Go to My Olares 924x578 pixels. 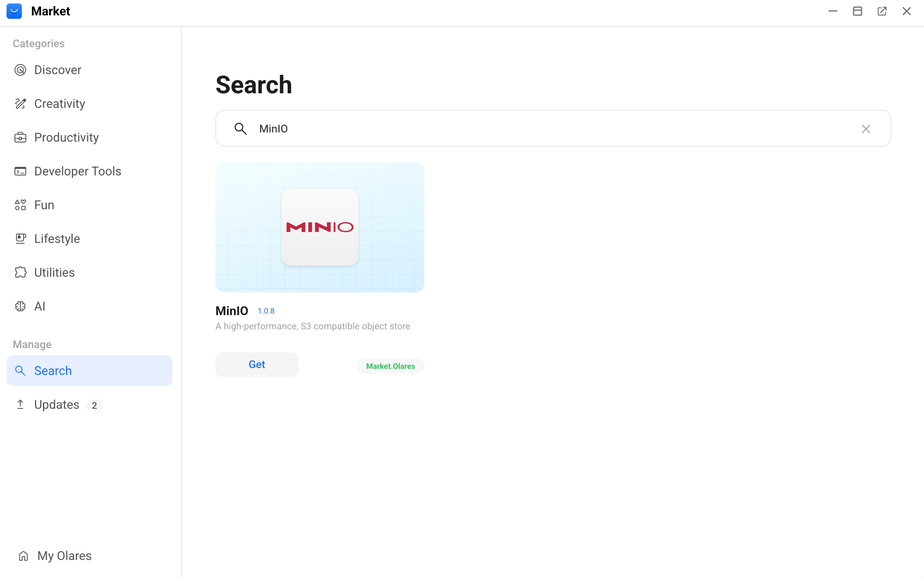(64, 556)
